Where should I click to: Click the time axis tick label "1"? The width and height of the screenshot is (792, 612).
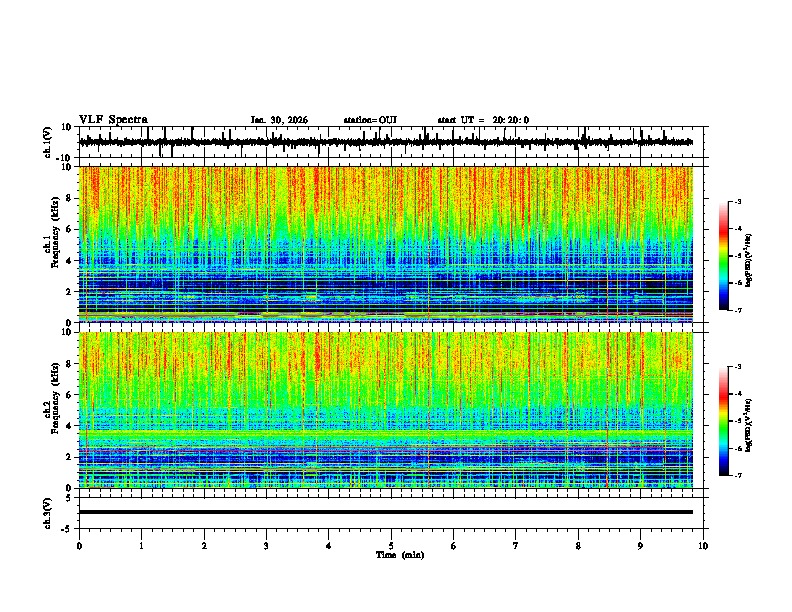pos(141,546)
